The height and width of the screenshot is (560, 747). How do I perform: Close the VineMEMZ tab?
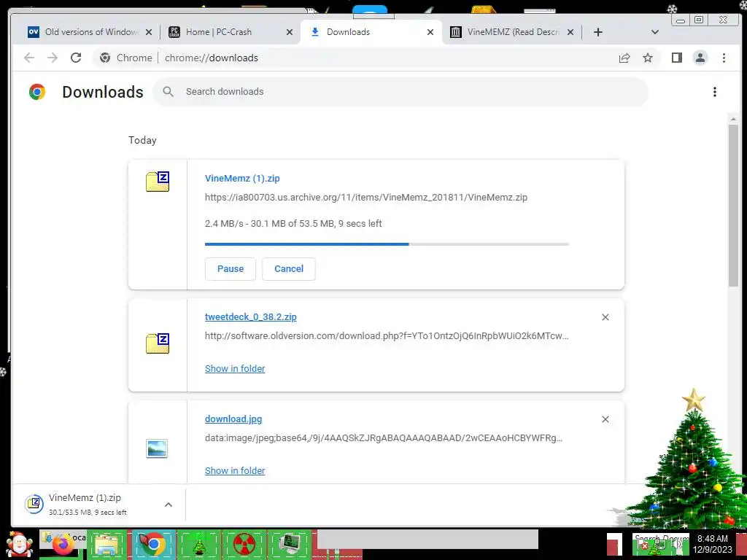570,32
